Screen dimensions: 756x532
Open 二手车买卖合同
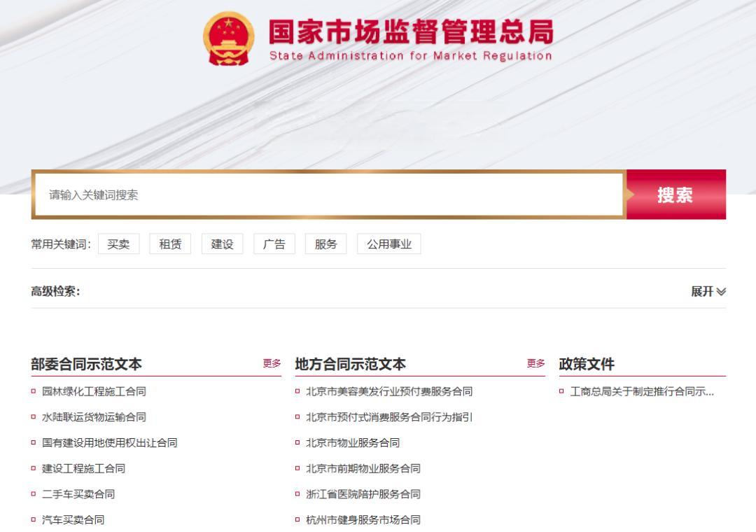pos(78,494)
